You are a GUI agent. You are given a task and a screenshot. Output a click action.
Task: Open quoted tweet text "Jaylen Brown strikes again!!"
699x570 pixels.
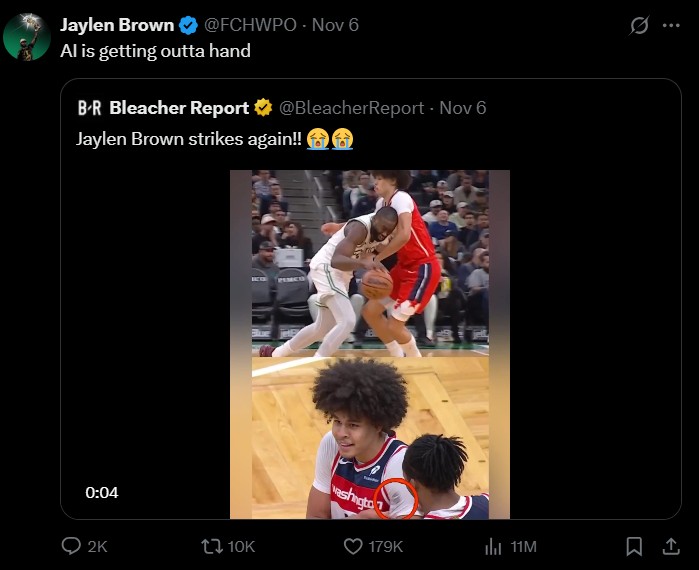click(x=189, y=138)
